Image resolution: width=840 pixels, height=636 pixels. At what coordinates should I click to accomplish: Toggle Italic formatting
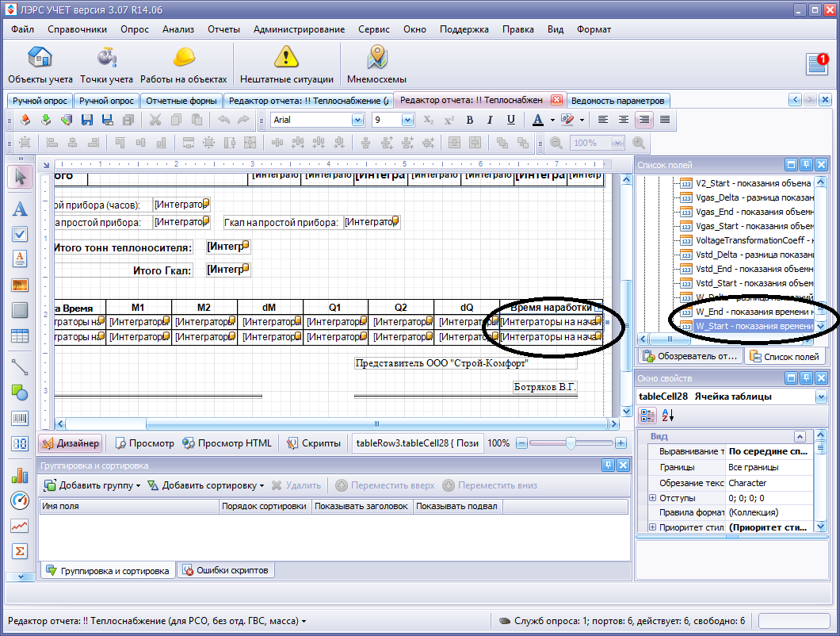tap(490, 120)
